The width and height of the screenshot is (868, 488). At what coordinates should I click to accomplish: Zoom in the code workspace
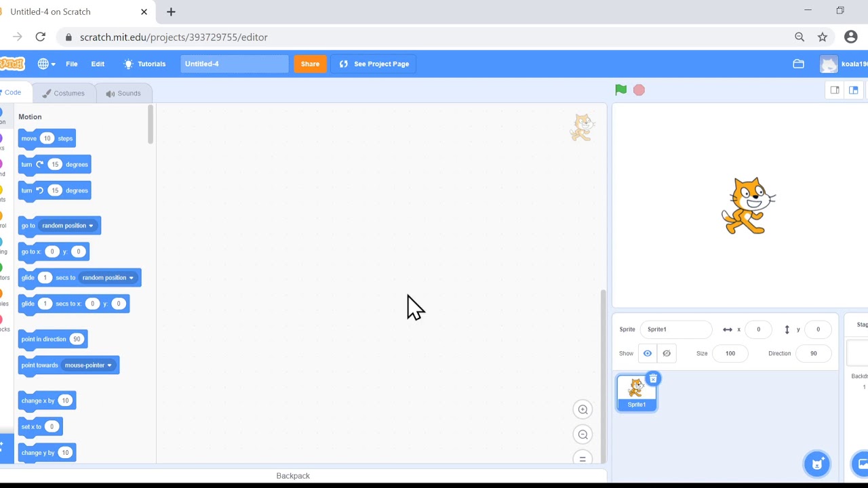[583, 409]
